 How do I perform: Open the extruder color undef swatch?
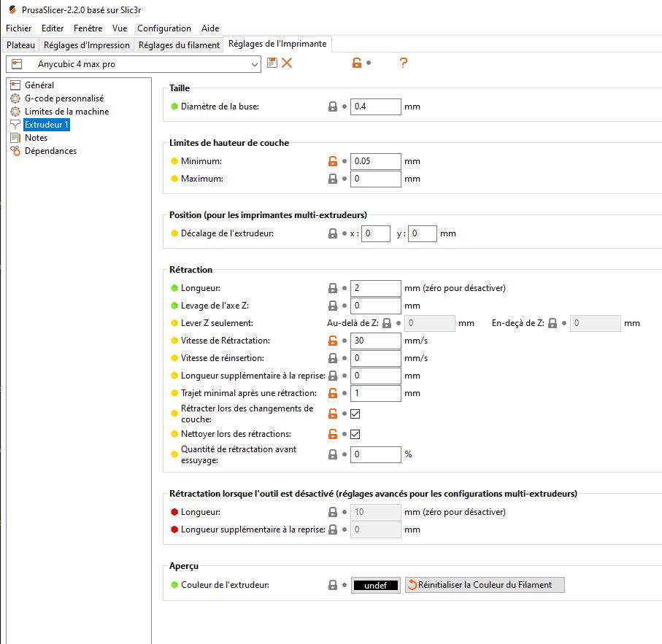tap(375, 585)
